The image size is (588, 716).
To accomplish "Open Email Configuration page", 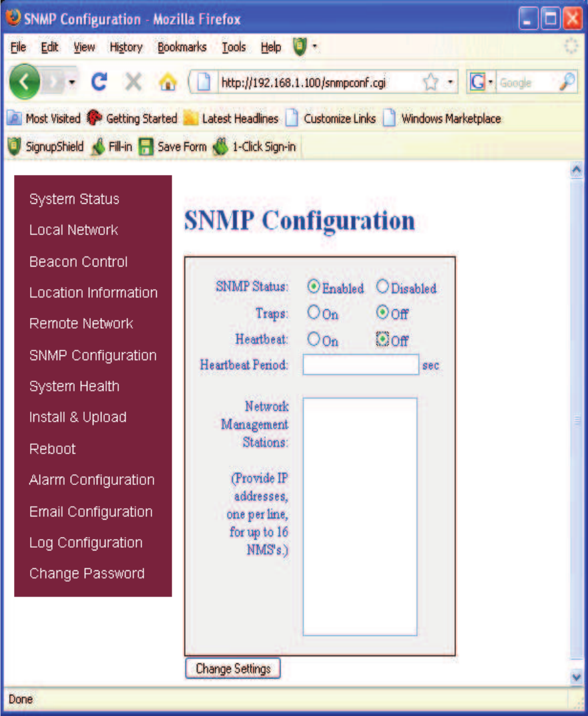I will click(x=91, y=512).
